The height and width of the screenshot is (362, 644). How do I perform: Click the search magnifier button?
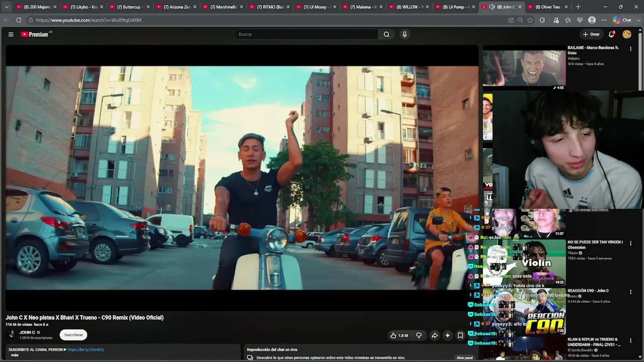(x=386, y=34)
